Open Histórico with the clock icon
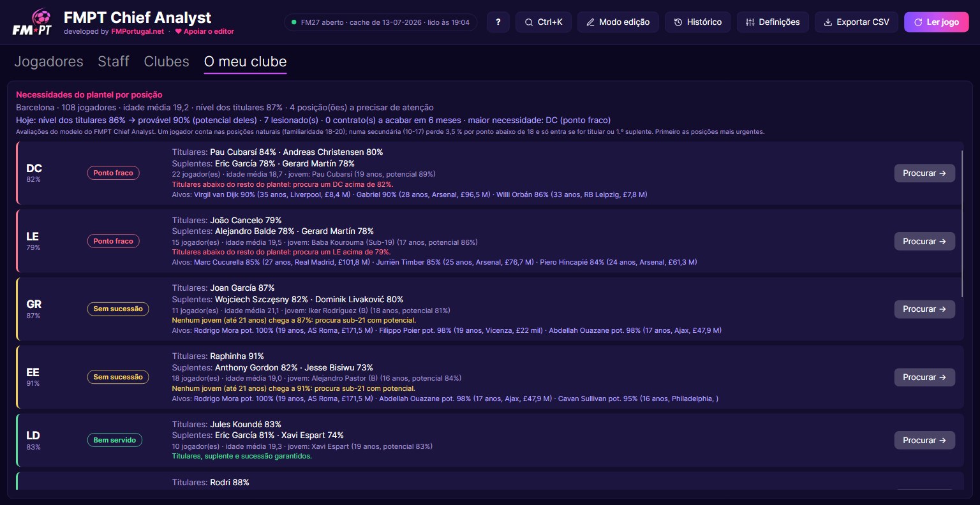This screenshot has width=980, height=505. click(x=697, y=22)
